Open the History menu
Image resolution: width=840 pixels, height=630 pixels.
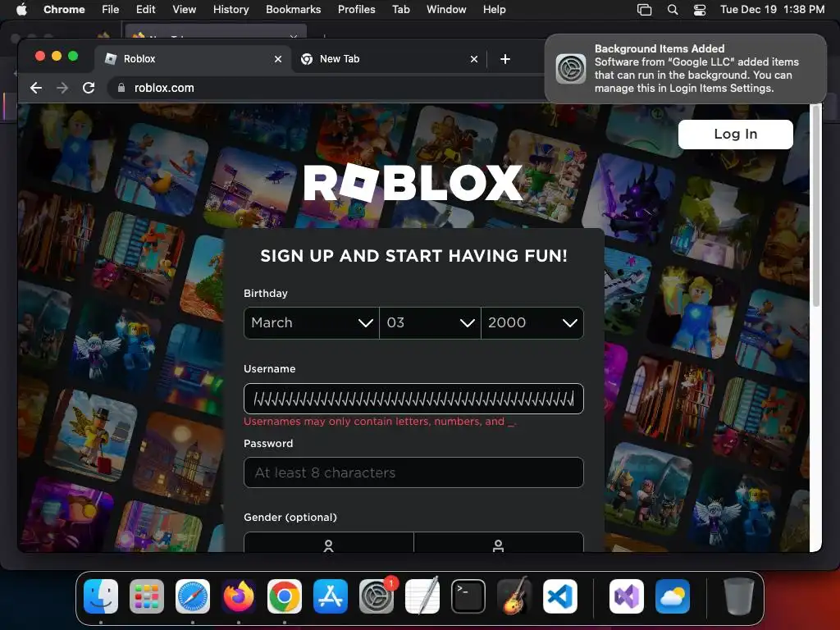coord(231,9)
